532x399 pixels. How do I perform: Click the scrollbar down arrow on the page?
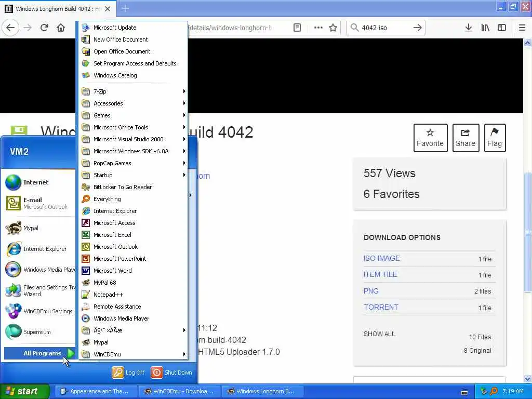[527, 379]
